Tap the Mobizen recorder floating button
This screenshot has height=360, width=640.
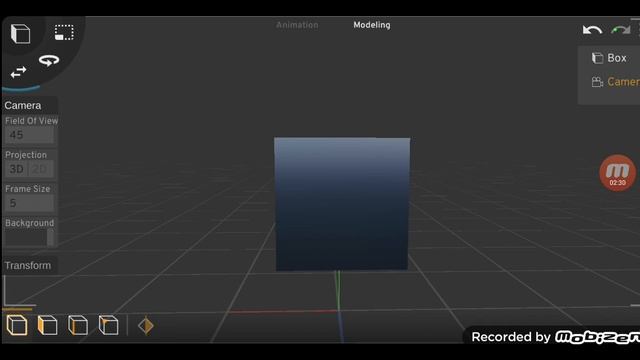point(618,173)
